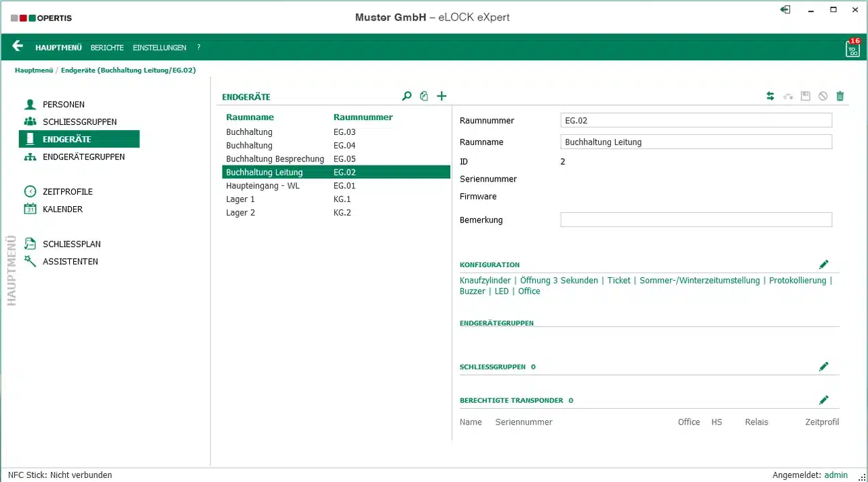Open the question mark help menu
The height and width of the screenshot is (482, 868).
tap(199, 47)
